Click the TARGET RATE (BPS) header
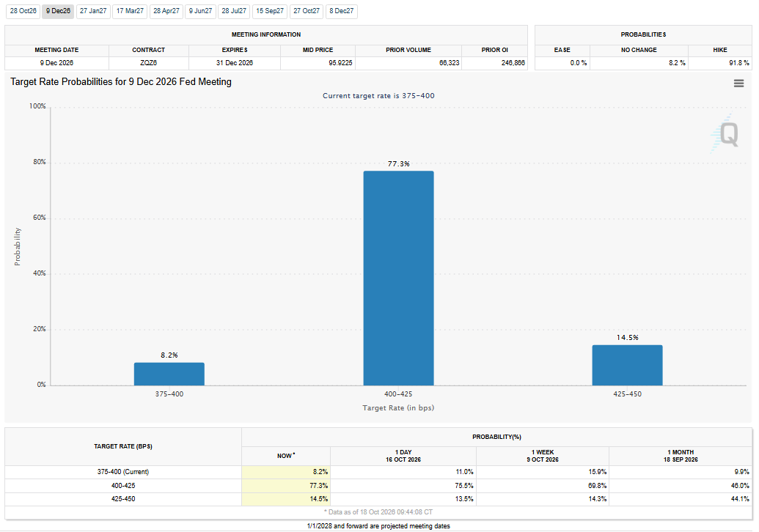 tap(123, 446)
